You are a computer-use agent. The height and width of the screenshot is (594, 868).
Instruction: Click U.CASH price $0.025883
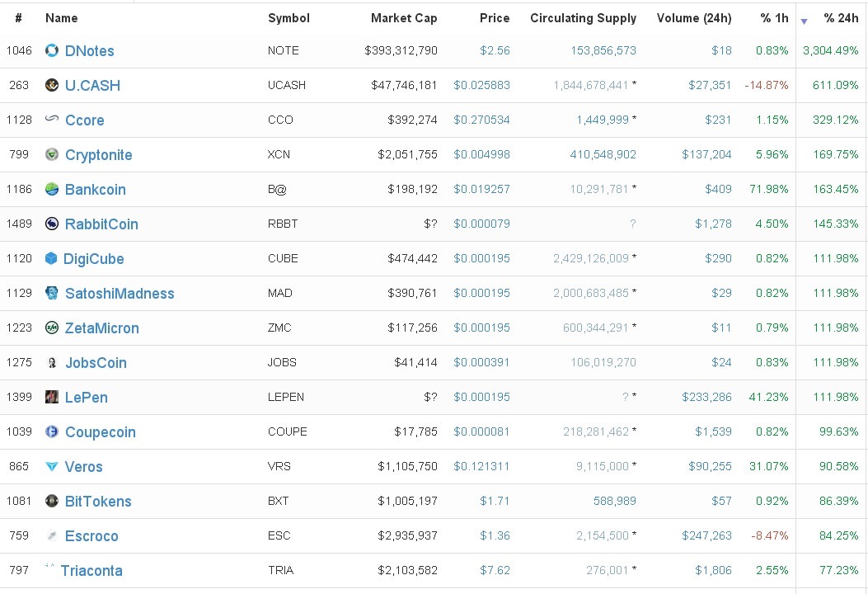(481, 85)
